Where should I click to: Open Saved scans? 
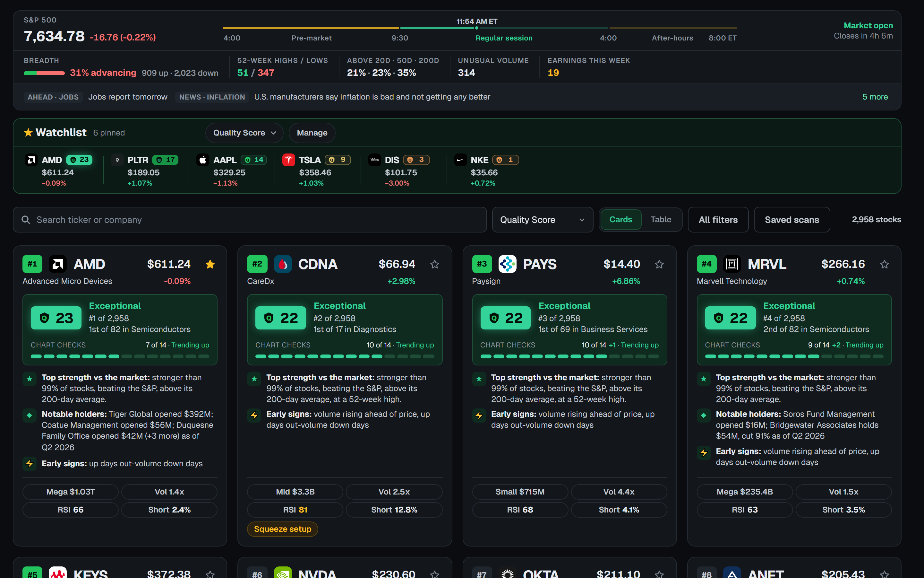point(792,220)
